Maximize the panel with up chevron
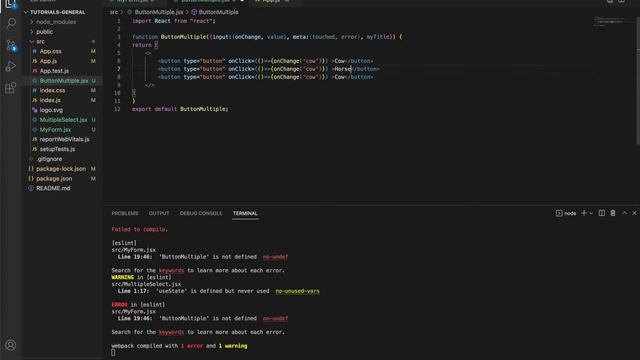 point(624,213)
